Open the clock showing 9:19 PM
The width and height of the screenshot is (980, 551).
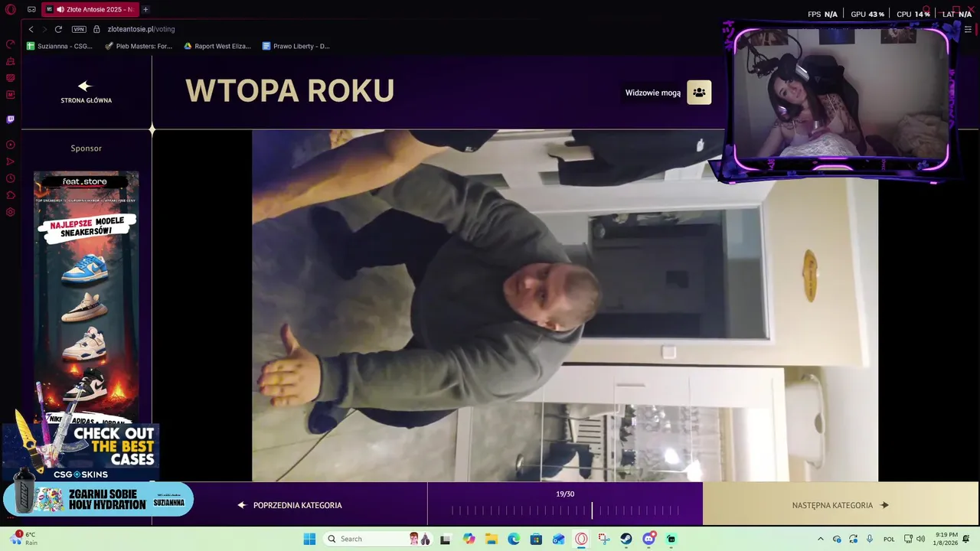point(946,539)
